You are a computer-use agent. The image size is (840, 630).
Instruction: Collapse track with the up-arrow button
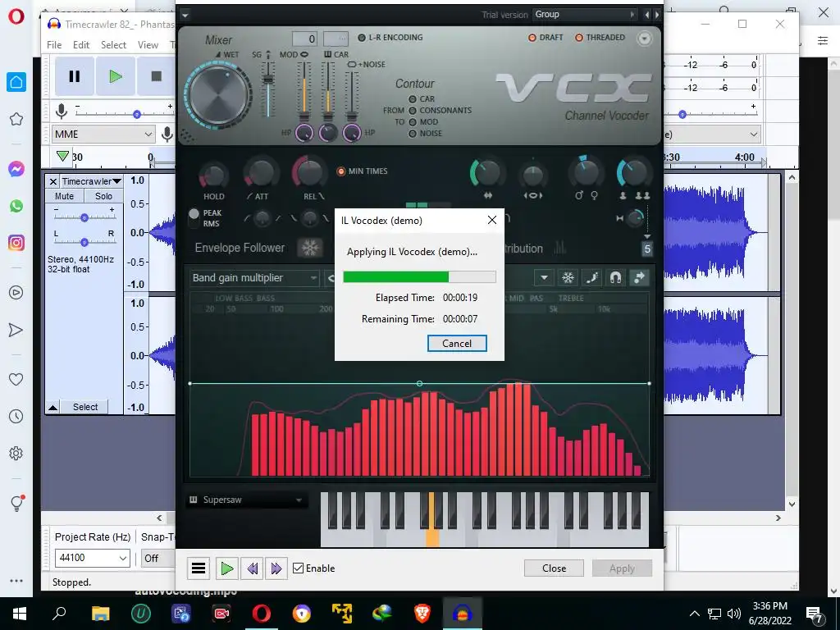tap(52, 407)
